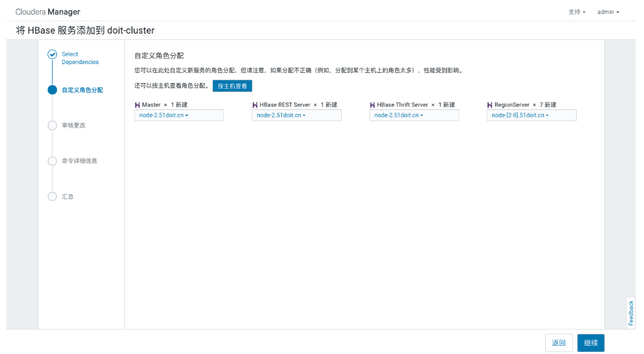
Task: Click the 按主机查看 button
Action: (233, 86)
